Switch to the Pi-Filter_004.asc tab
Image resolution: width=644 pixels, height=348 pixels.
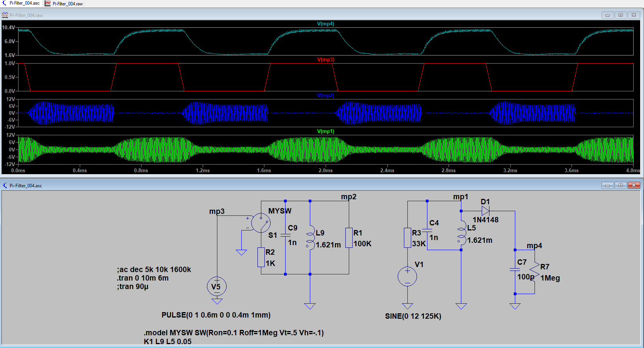point(21,3)
